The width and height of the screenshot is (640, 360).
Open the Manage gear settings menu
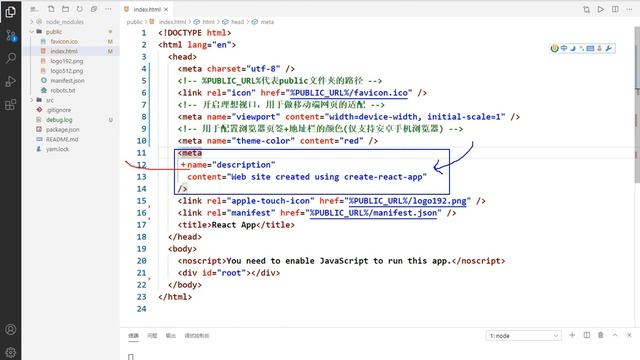11,352
